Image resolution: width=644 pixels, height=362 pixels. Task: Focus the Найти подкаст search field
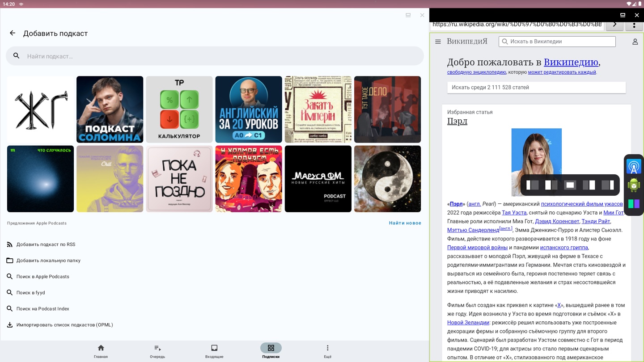(215, 56)
